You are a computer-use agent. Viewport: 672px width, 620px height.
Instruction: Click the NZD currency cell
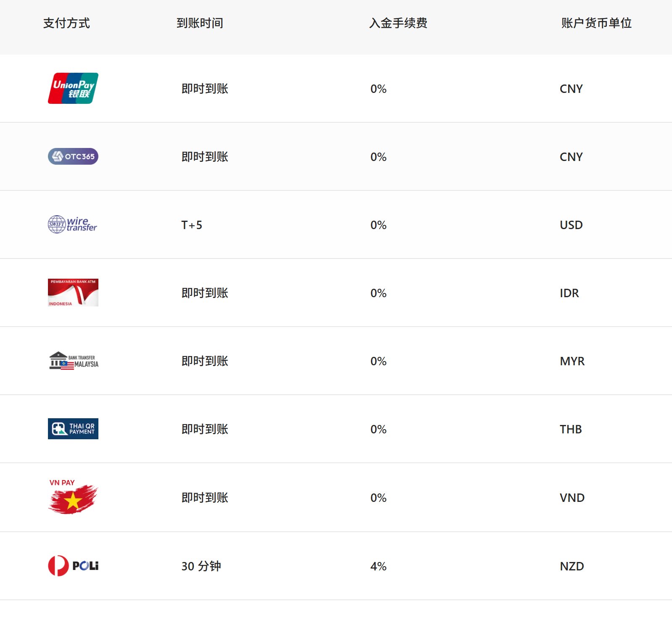tap(572, 566)
